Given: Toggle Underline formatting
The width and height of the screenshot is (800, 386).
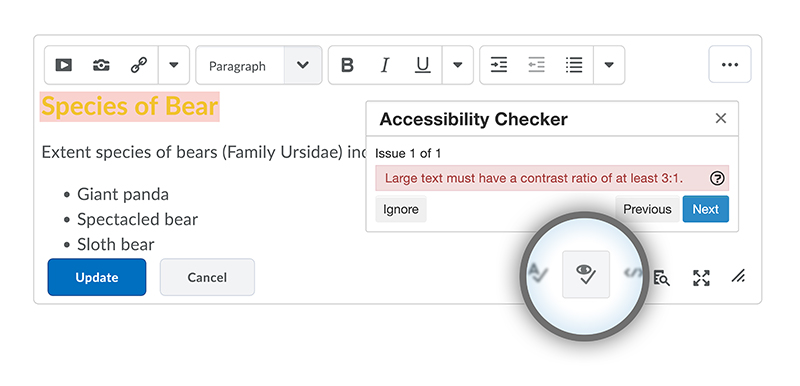Looking at the screenshot, I should tap(422, 65).
